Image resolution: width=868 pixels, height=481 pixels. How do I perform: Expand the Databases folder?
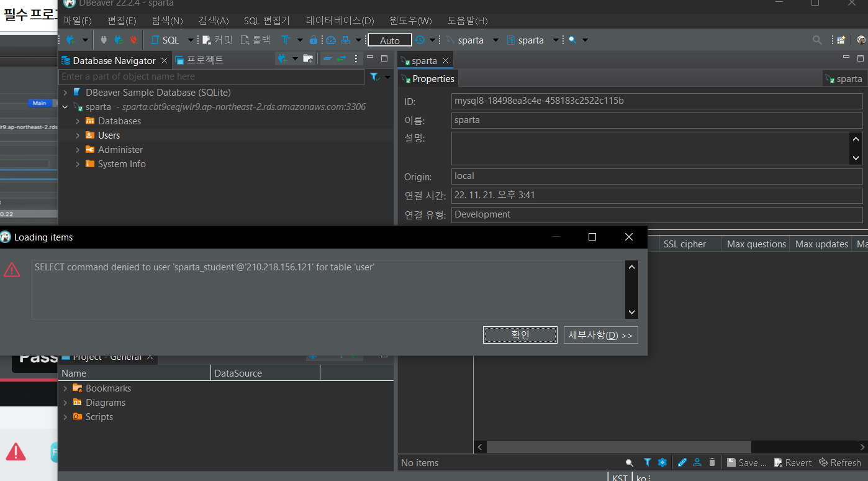(78, 121)
